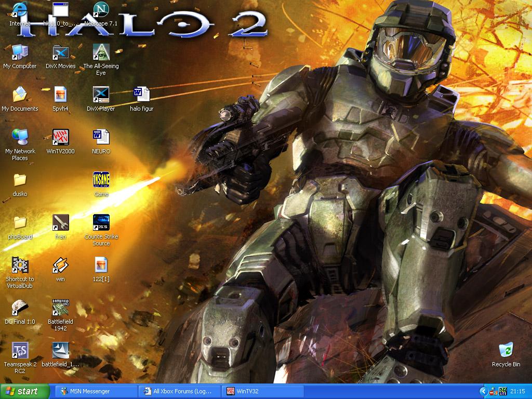
Task: Select the NEURO Word document
Action: tap(101, 138)
